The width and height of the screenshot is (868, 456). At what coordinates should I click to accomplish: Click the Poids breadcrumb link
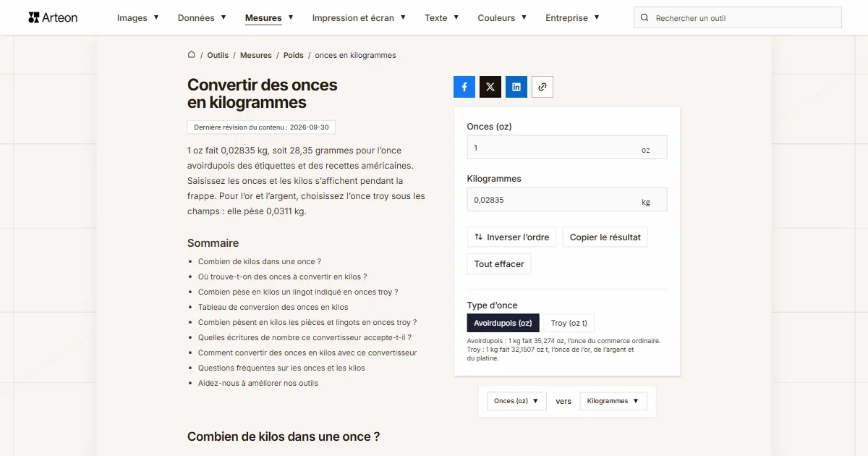[x=294, y=55]
